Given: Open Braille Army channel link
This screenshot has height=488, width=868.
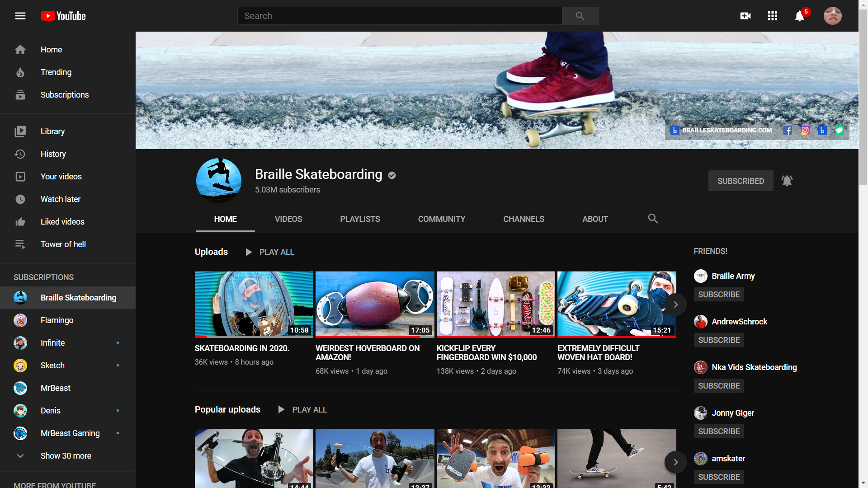Looking at the screenshot, I should point(733,276).
